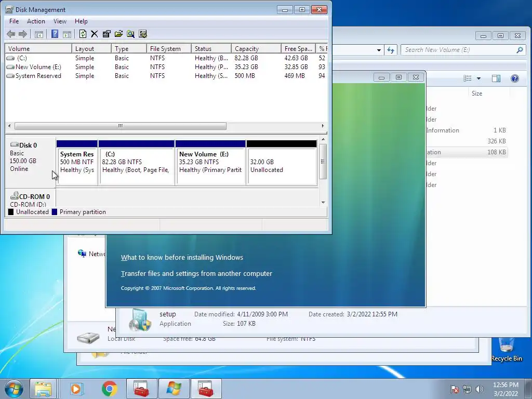
Task: Select the 326 KB file row in Explorer
Action: (x=467, y=141)
